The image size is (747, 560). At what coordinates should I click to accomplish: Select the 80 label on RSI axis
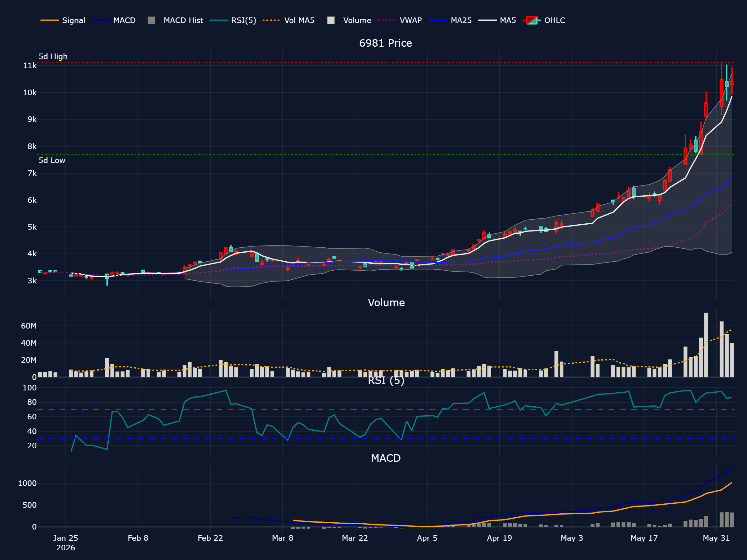(32, 402)
